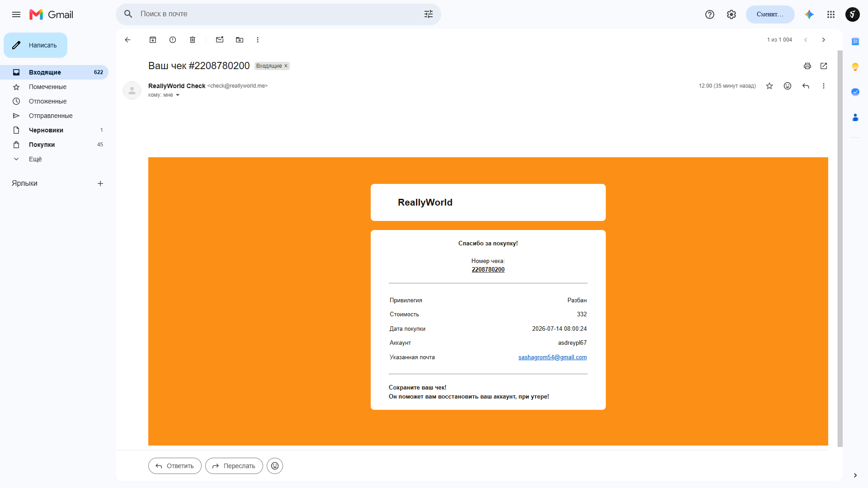Go back to inbox arrow
This screenshot has height=488, width=868.
coord(127,40)
